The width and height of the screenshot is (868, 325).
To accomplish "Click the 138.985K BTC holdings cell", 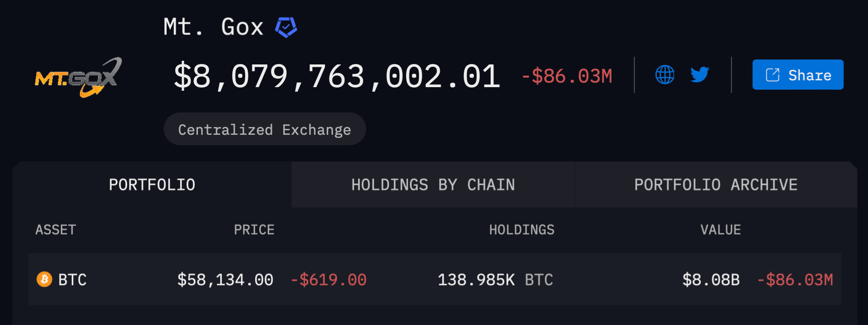I will click(x=495, y=280).
